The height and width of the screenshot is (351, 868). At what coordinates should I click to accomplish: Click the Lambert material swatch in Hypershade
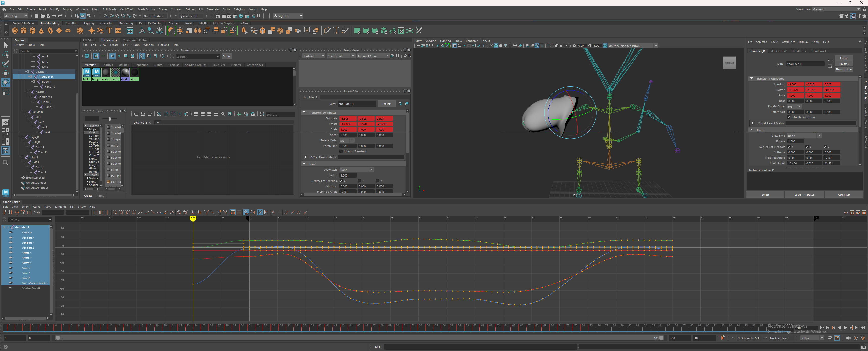pyautogui.click(x=106, y=73)
